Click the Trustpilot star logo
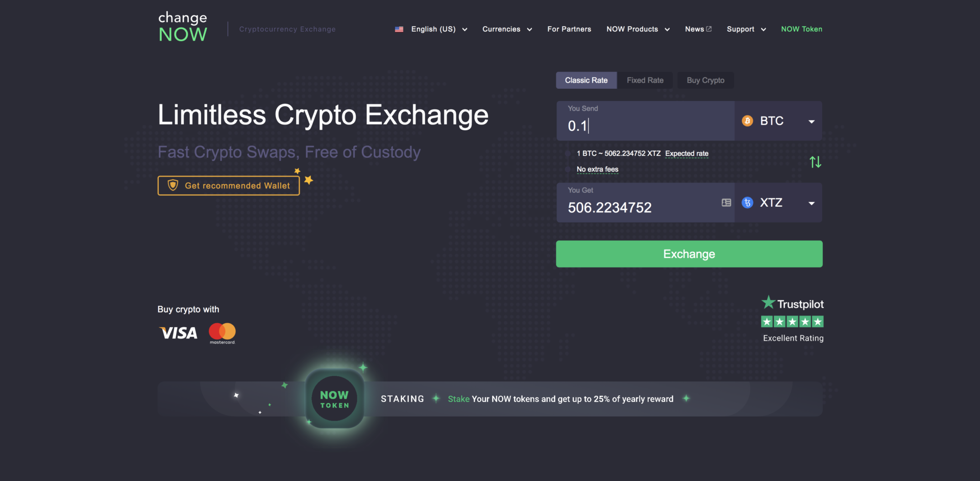This screenshot has width=980, height=481. pos(768,303)
